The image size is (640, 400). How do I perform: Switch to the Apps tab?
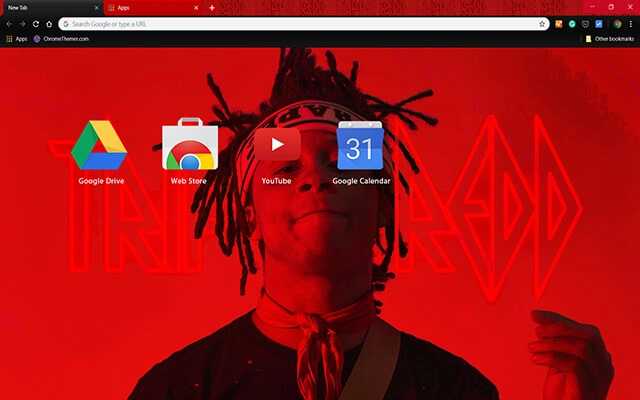(x=153, y=8)
